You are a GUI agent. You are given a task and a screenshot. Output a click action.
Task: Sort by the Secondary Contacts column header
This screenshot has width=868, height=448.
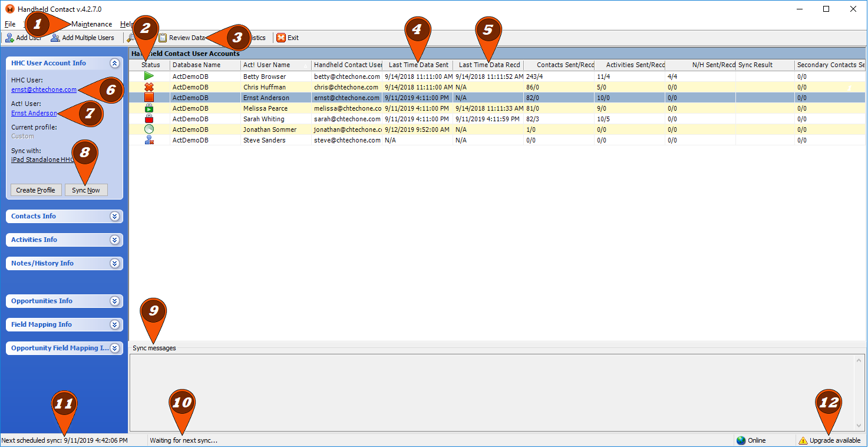[831, 65]
